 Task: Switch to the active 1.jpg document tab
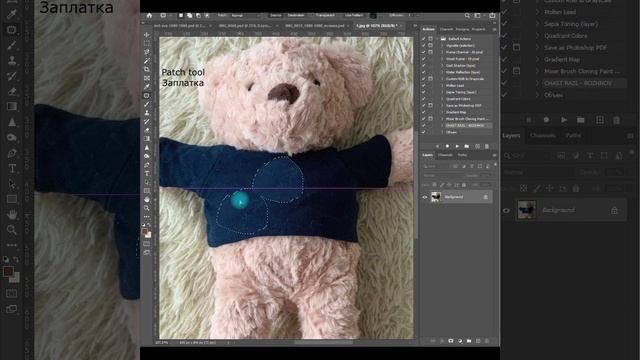(376, 26)
